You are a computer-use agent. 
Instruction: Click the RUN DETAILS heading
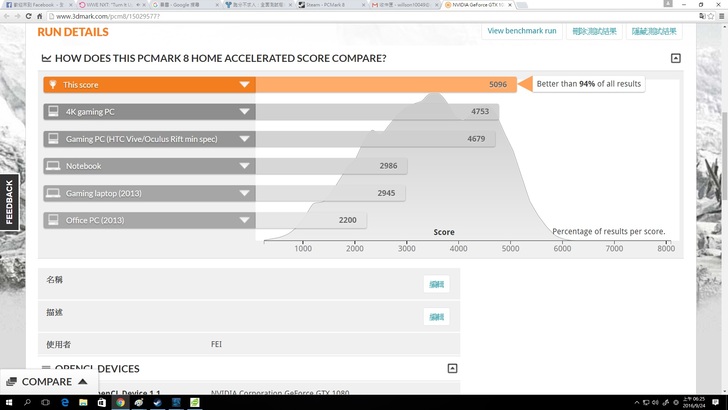click(x=73, y=32)
